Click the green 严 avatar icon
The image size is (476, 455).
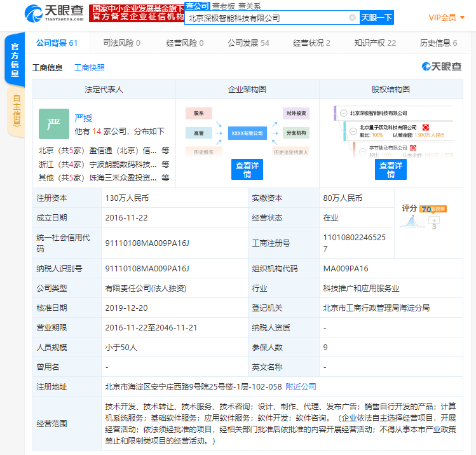54,124
